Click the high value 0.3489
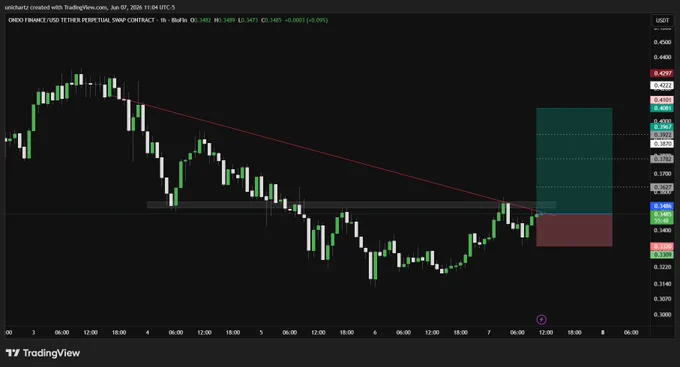This screenshot has height=367, width=680. click(227, 20)
